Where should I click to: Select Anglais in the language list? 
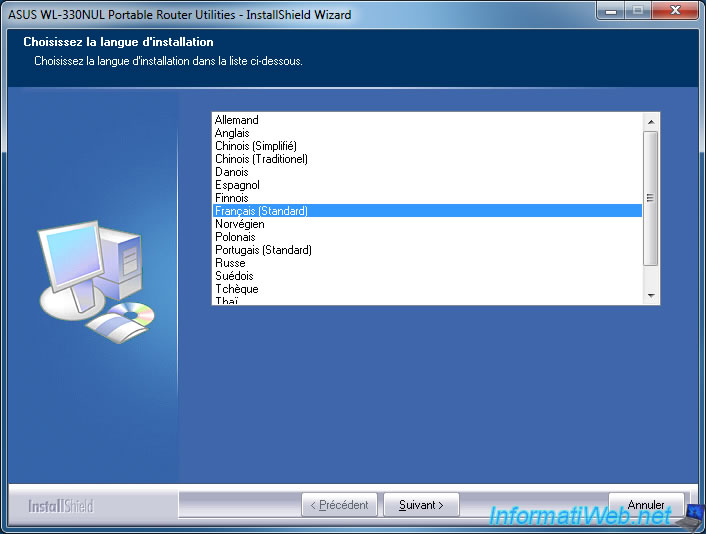click(427, 133)
